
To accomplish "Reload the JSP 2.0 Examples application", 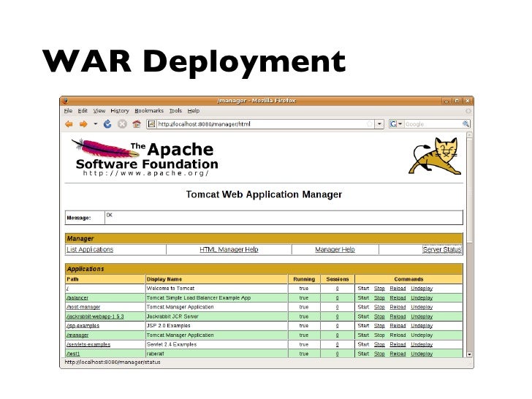I will [x=398, y=326].
